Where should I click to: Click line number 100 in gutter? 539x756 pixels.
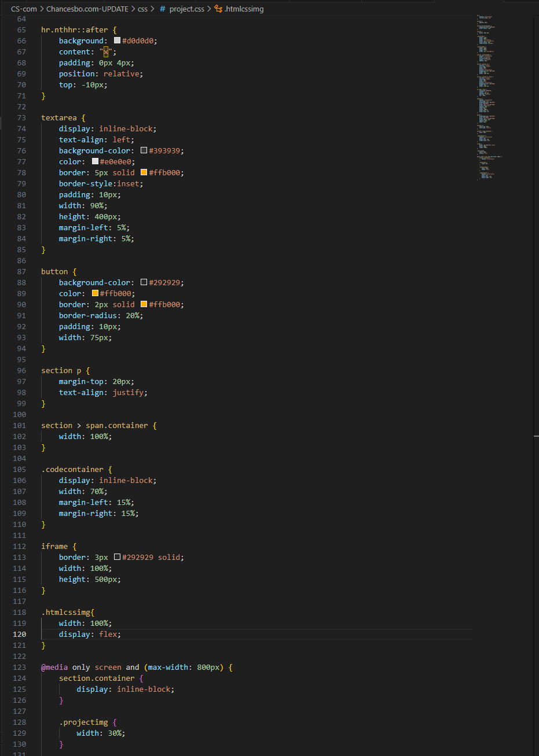pos(19,414)
